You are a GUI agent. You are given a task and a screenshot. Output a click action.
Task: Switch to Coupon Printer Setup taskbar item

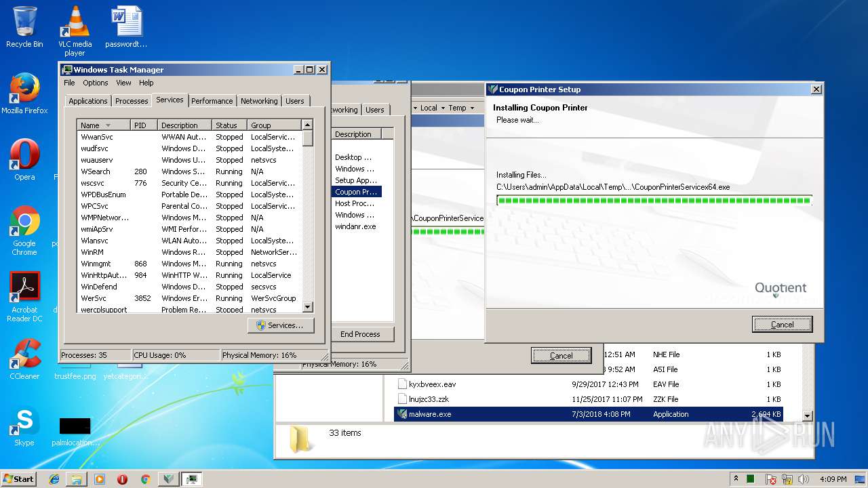coord(169,479)
